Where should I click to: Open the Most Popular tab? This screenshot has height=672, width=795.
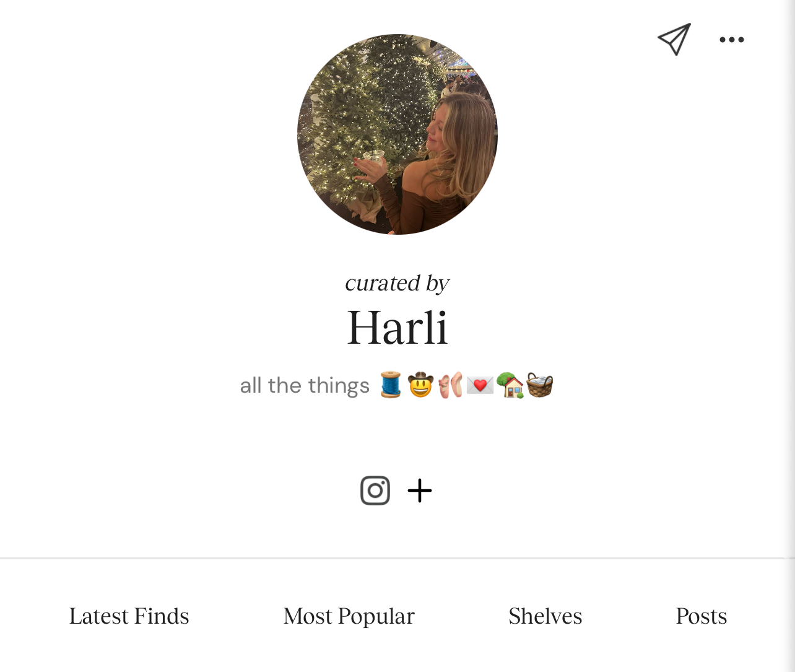(349, 616)
